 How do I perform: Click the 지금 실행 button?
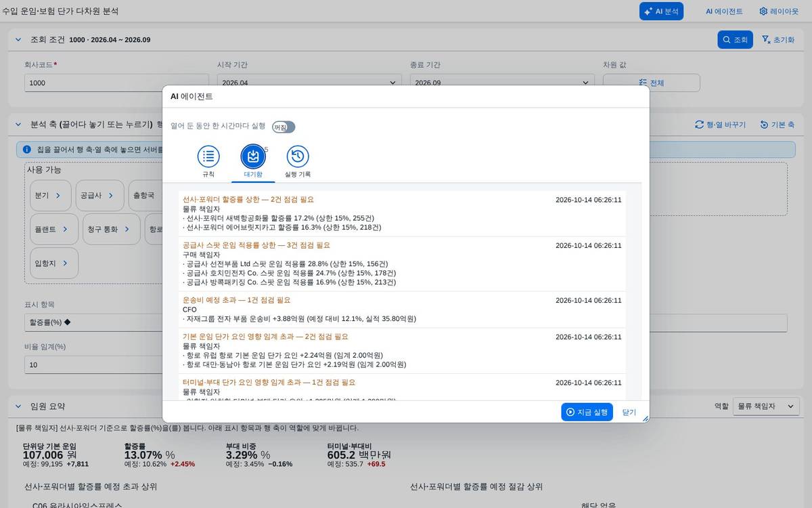click(x=587, y=412)
